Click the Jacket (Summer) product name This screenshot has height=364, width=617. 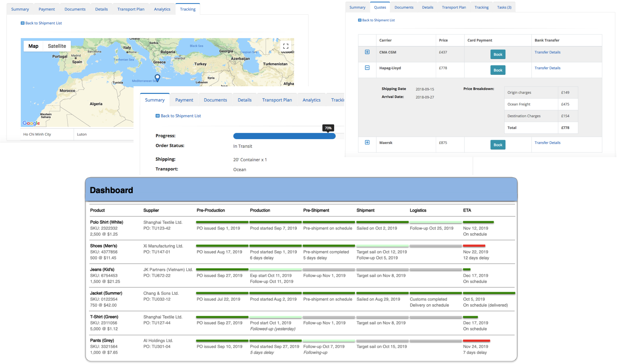pyautogui.click(x=106, y=293)
